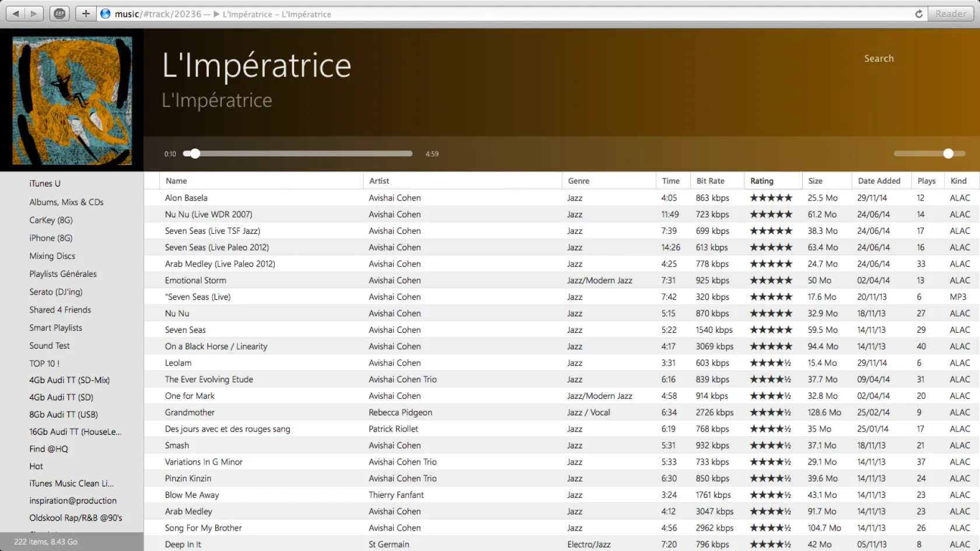
Task: Sort tracks by Rating column header
Action: pos(761,181)
